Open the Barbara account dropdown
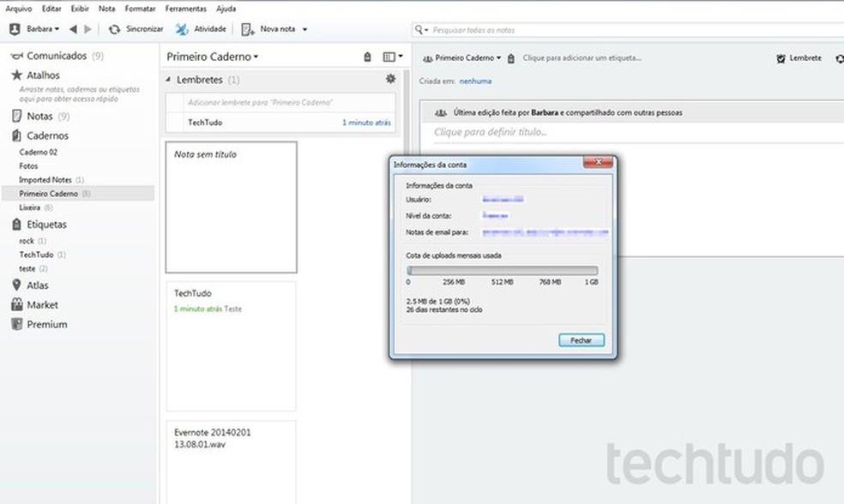This screenshot has height=504, width=844. 43,29
